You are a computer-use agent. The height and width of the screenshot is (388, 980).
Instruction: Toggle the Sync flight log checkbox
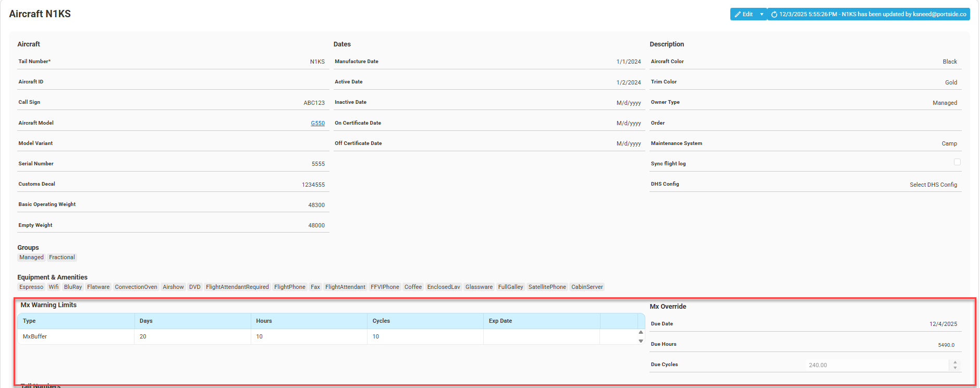(x=957, y=162)
